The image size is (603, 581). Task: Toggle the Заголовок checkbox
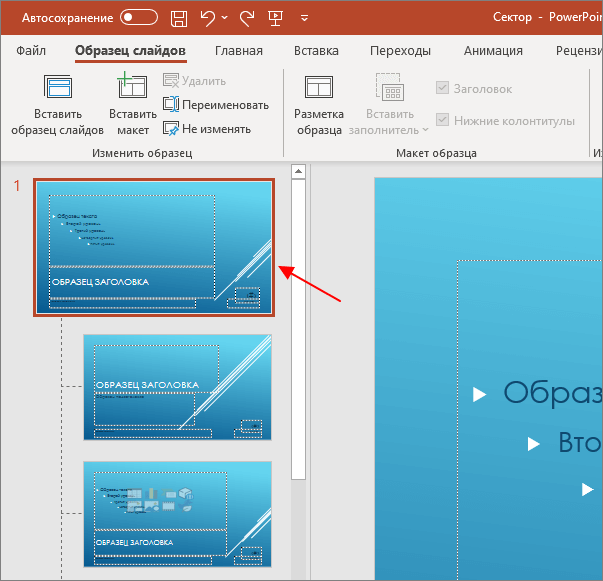pos(442,88)
